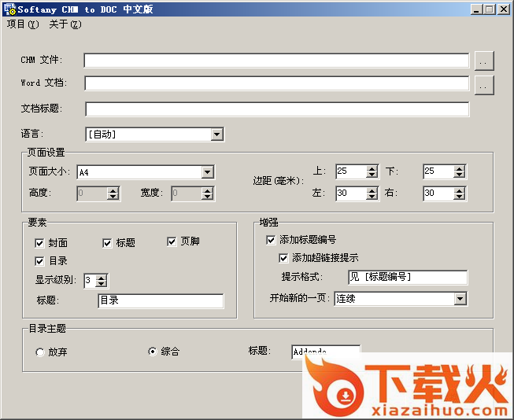
Task: Uncheck the 页脚 checkbox
Action: (172, 241)
